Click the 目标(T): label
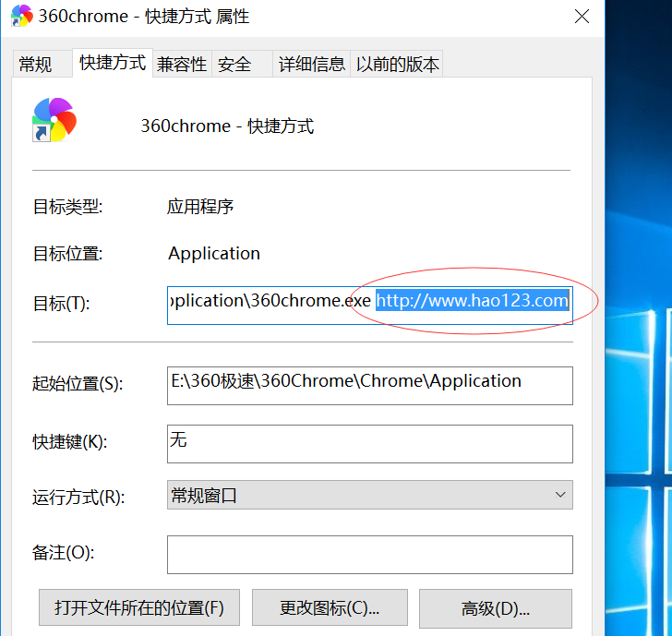 (62, 304)
